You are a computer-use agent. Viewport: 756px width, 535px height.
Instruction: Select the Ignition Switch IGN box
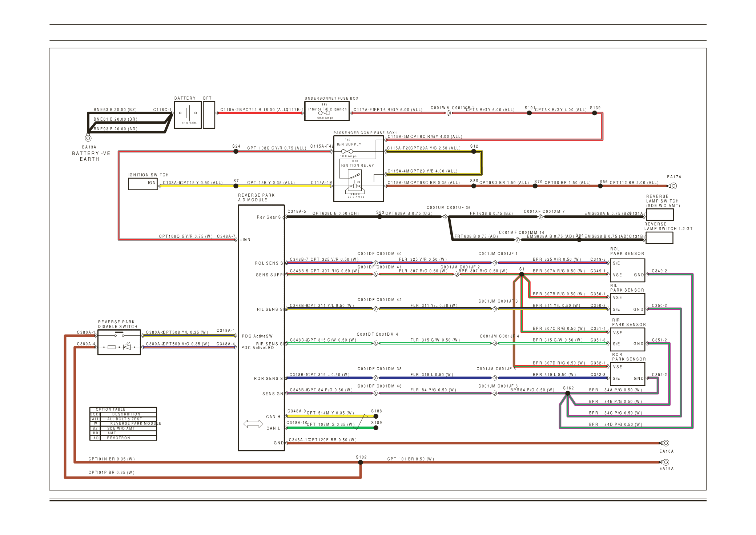(143, 184)
